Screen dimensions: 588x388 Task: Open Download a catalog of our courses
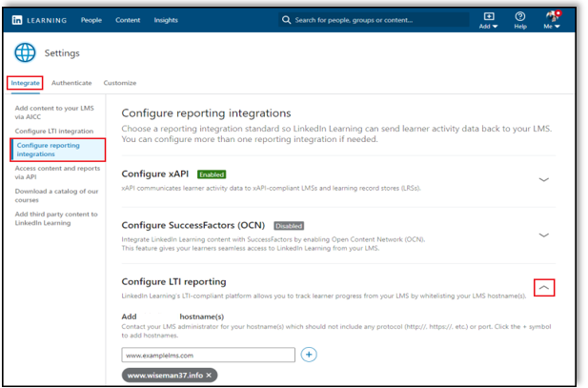pos(56,195)
